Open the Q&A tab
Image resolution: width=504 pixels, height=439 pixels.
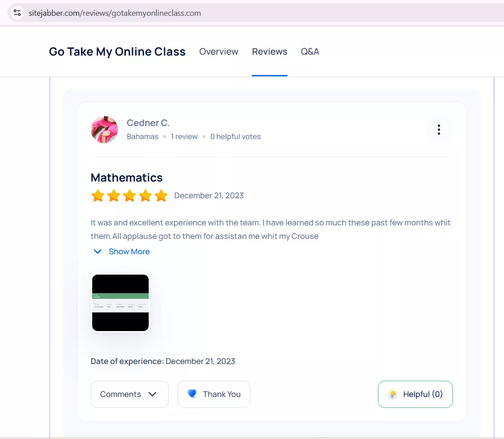pos(310,51)
